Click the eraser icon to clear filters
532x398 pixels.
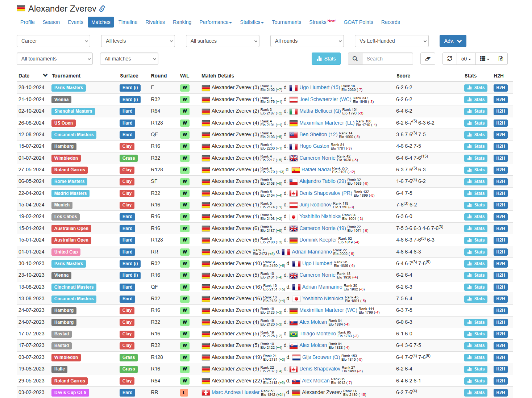point(428,59)
